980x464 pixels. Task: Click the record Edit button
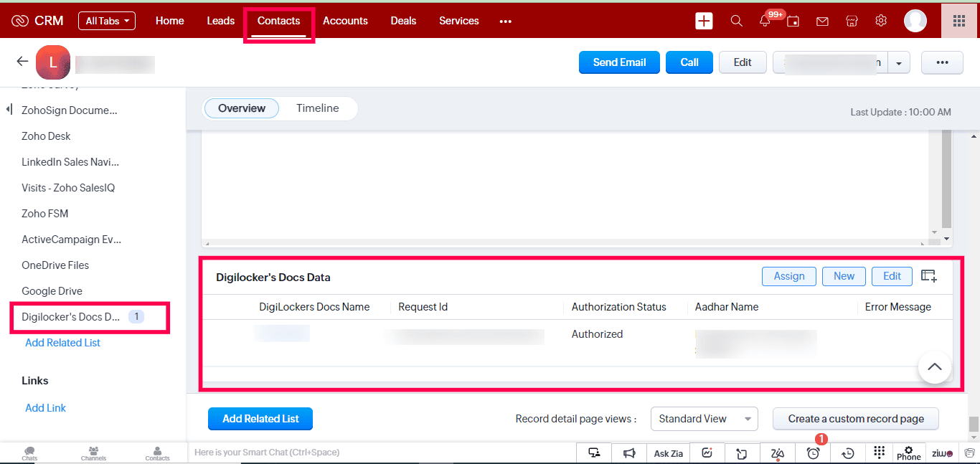(x=743, y=62)
